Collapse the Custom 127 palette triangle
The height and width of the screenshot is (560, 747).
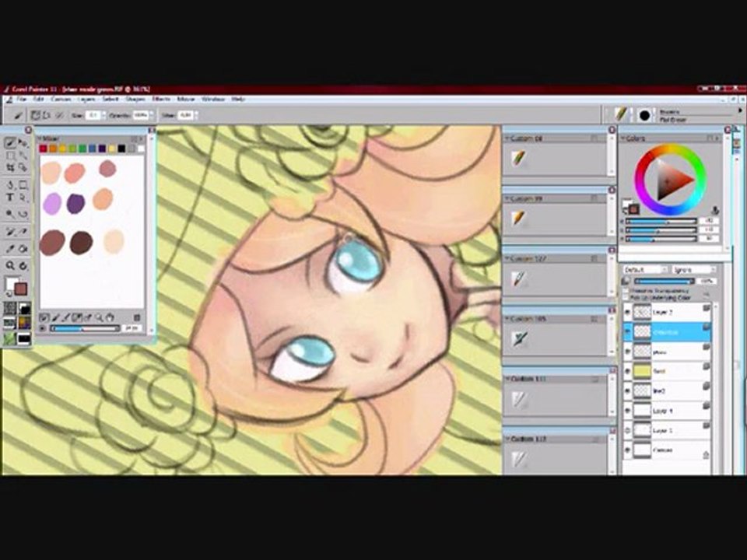click(x=507, y=258)
